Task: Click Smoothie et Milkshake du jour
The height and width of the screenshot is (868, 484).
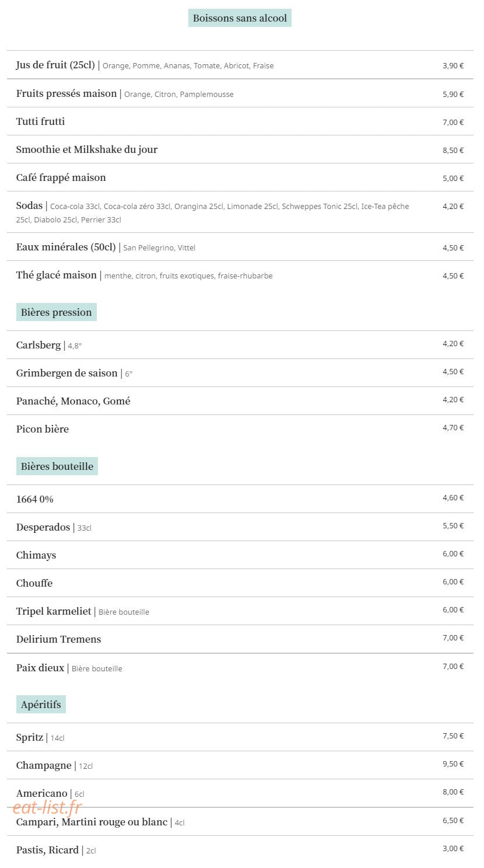Action: 240,149
